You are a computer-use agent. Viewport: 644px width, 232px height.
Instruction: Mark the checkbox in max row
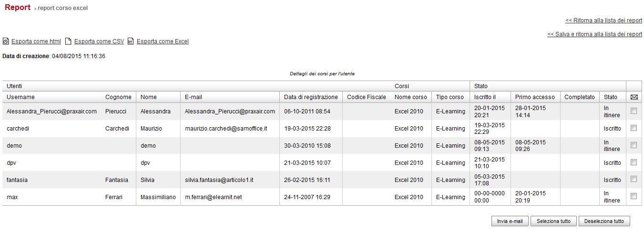pos(634,196)
